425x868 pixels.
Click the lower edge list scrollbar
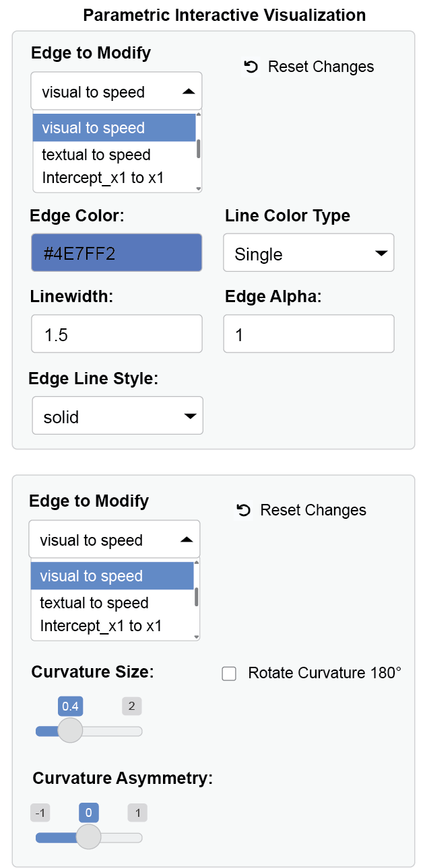point(197,596)
